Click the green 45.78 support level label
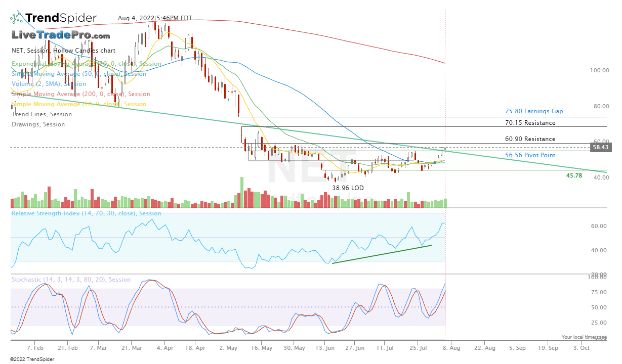This screenshot has height=364, width=622. (x=574, y=175)
